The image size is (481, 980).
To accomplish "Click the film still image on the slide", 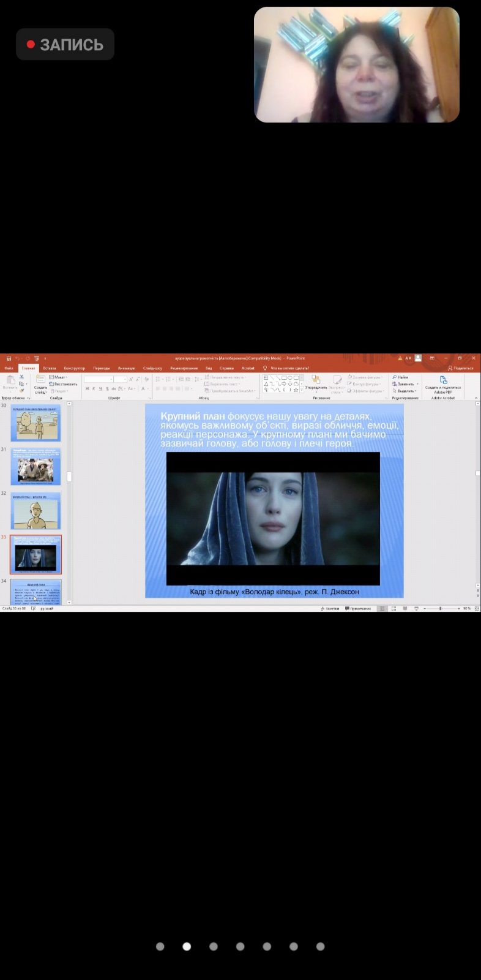I will coord(273,519).
